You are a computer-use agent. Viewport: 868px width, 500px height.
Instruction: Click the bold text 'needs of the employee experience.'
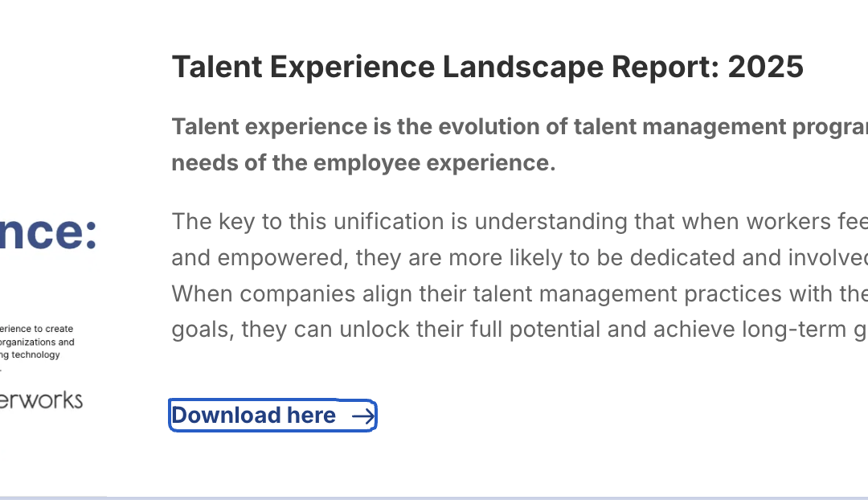click(363, 163)
